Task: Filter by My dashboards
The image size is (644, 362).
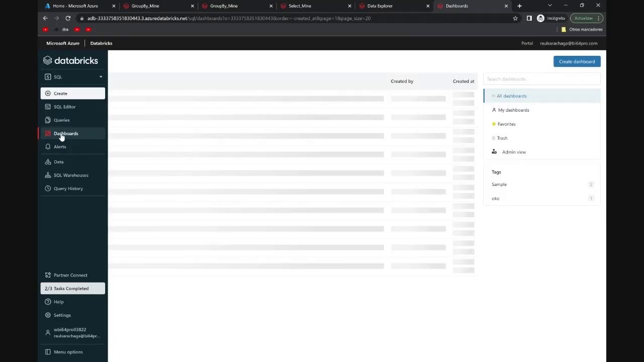Action: (x=542, y=110)
